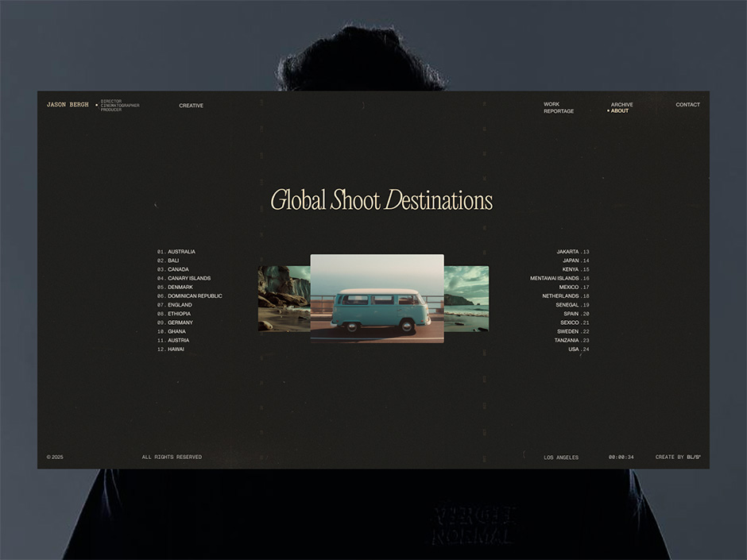Pick Netherlands in the right list
The image size is (747, 560).
560,296
